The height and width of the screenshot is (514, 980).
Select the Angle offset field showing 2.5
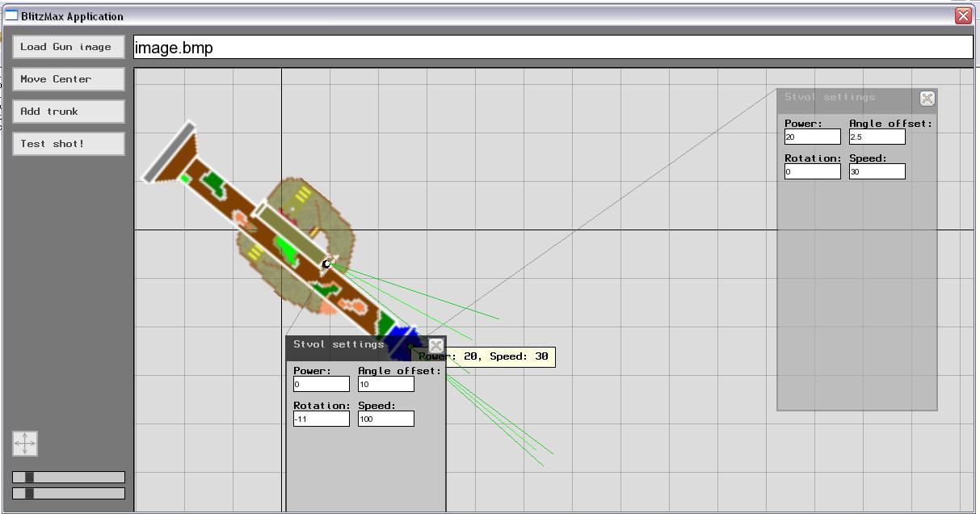[877, 137]
